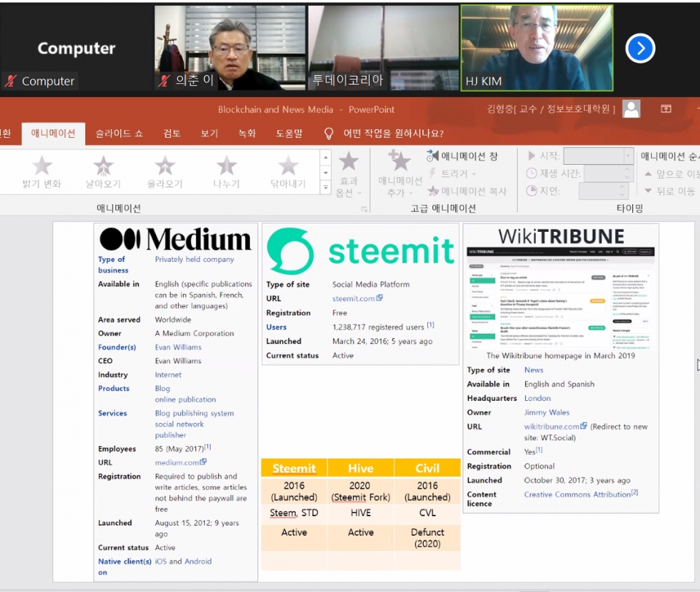Select the HJ KIM video thumbnail
Screen dimensions: 700x592
tap(537, 48)
